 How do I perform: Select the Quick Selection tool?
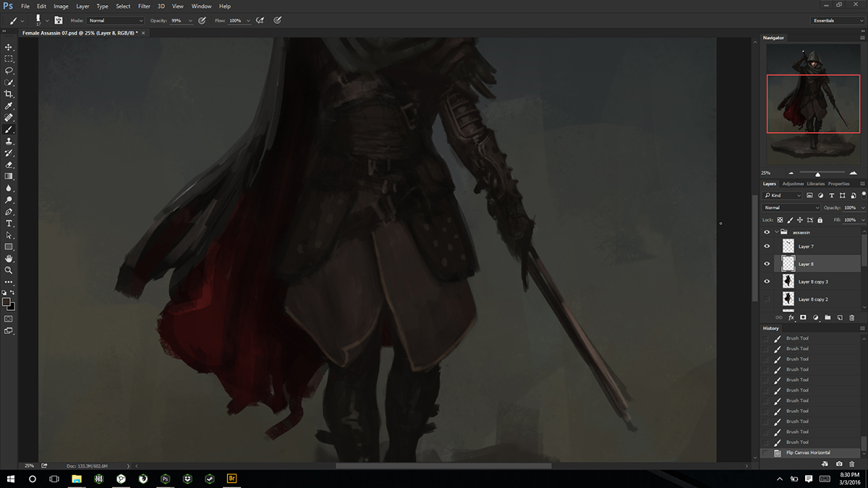coord(9,82)
